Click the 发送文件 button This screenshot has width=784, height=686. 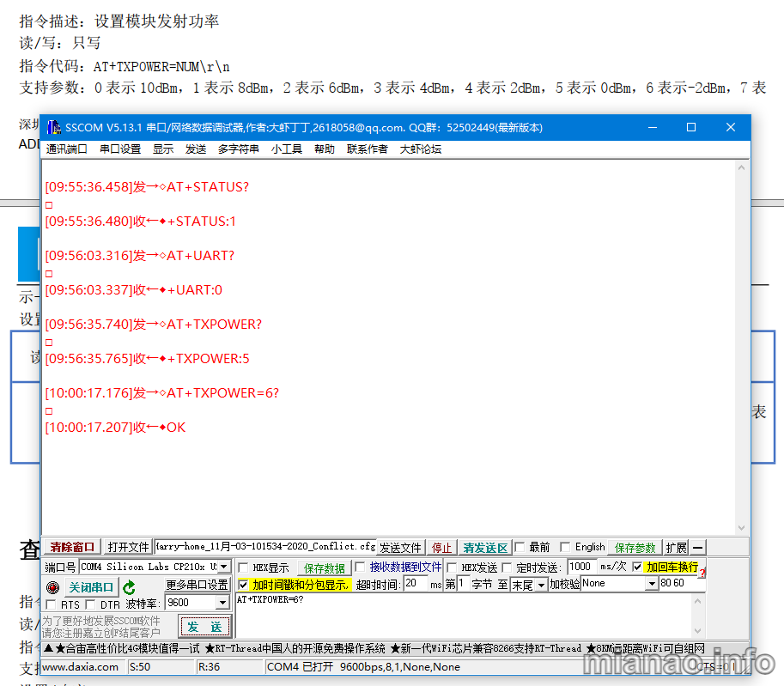[401, 548]
